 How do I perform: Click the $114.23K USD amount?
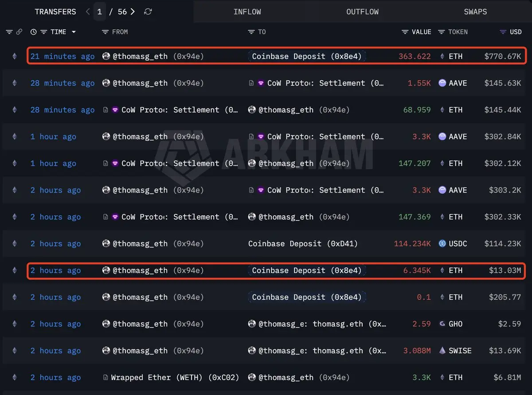pos(503,244)
